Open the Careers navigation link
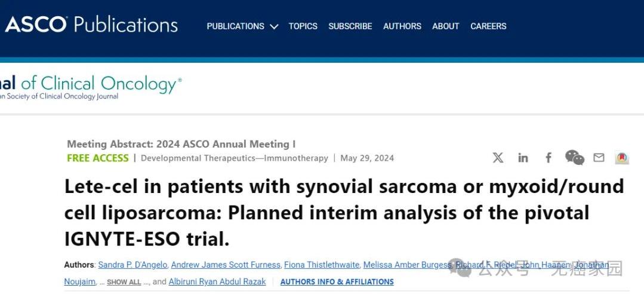644x294 pixels. click(x=488, y=26)
